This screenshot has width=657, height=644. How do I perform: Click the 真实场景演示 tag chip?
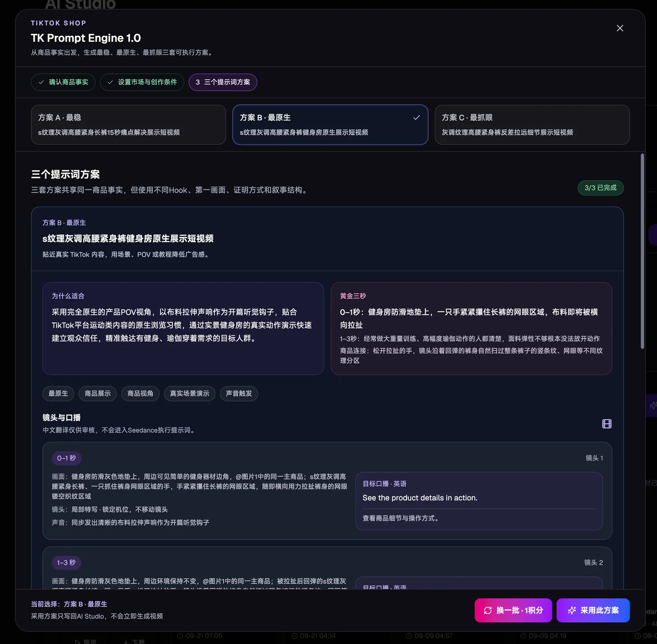click(190, 394)
